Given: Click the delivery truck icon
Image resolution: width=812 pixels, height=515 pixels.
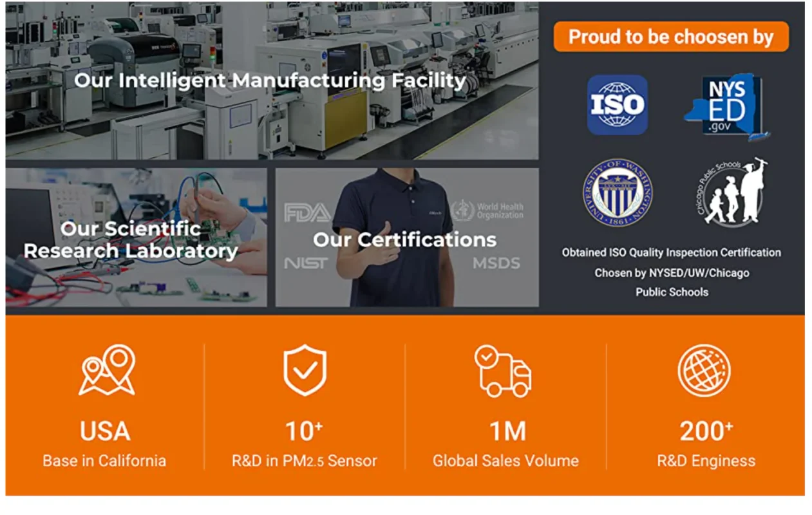Looking at the screenshot, I should 503,371.
